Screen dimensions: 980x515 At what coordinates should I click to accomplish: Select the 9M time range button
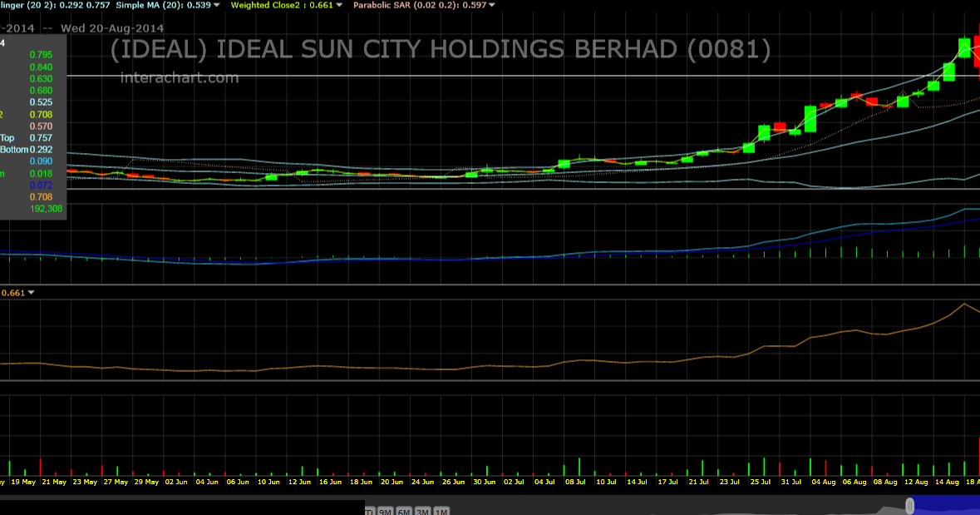[385, 511]
